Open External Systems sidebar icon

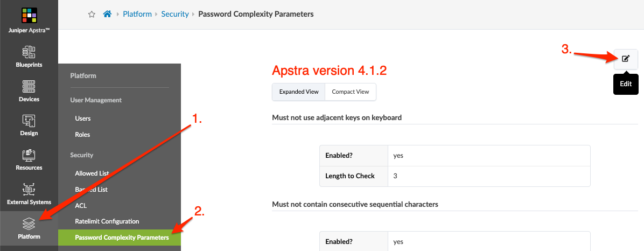coord(29,190)
